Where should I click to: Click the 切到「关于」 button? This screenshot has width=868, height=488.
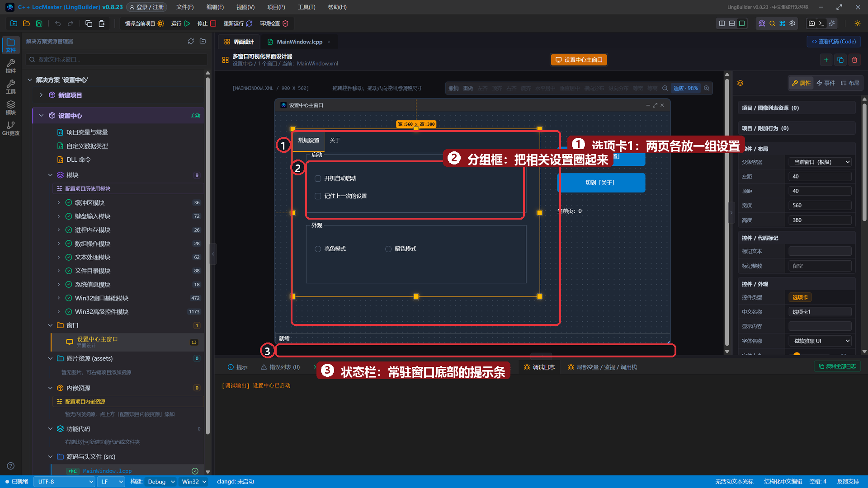tap(600, 183)
